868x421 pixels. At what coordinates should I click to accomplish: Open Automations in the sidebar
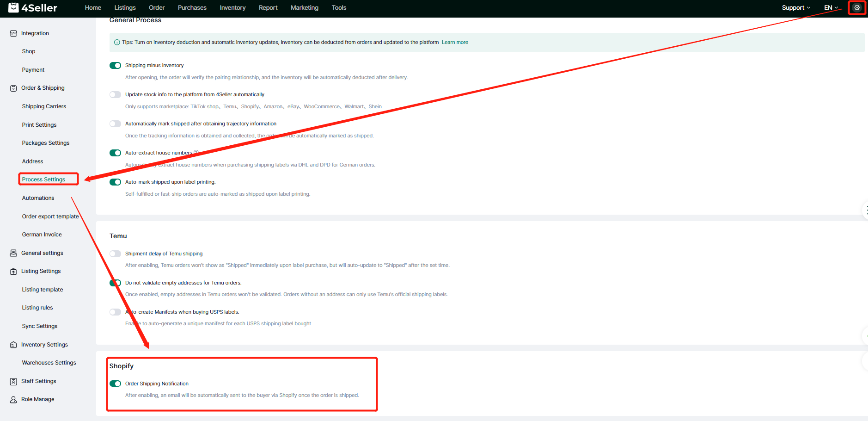38,198
